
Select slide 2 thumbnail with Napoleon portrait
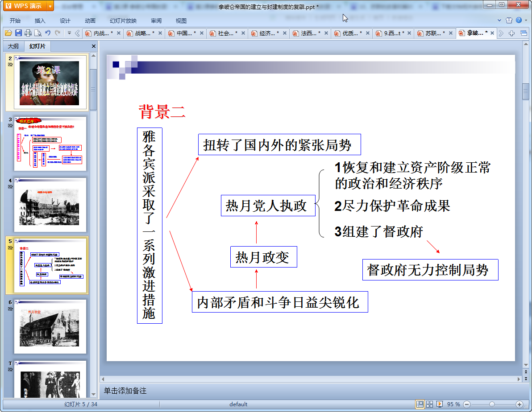point(50,82)
